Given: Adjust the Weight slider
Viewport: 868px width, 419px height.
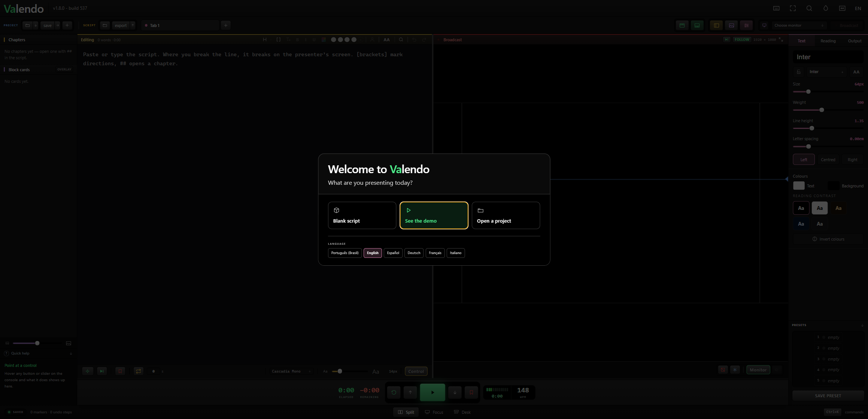Looking at the screenshot, I should [828, 110].
